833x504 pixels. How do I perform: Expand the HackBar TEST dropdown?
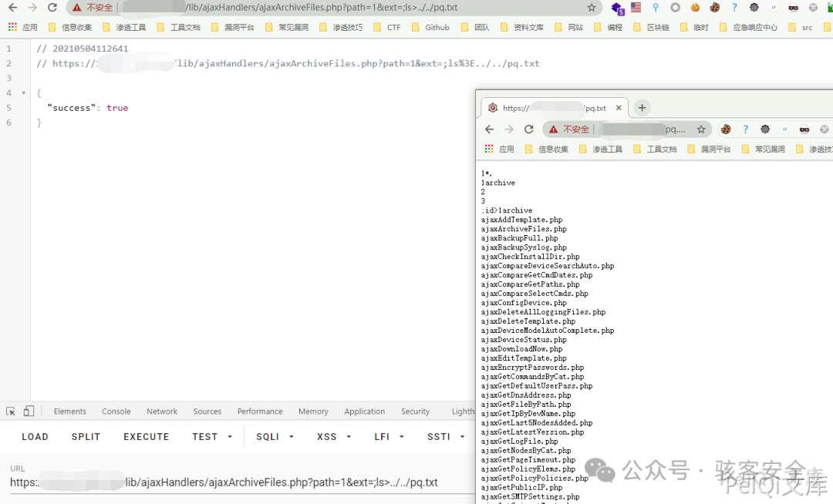tap(212, 437)
